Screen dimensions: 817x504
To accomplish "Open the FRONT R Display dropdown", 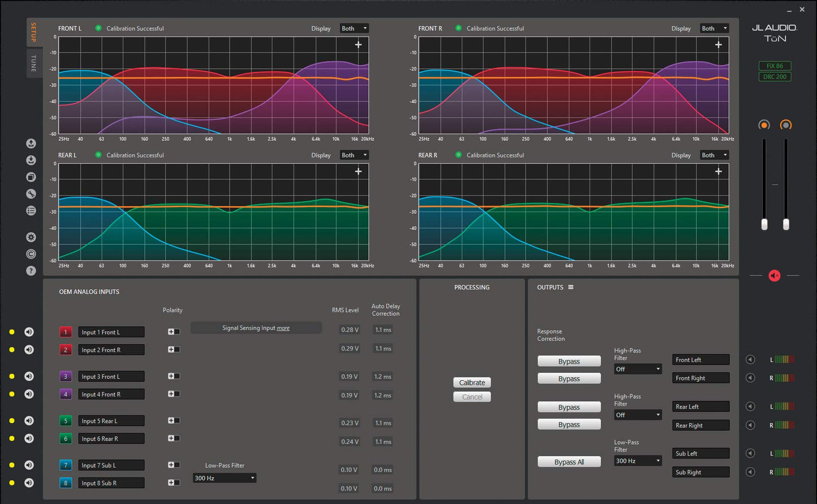I will [715, 28].
